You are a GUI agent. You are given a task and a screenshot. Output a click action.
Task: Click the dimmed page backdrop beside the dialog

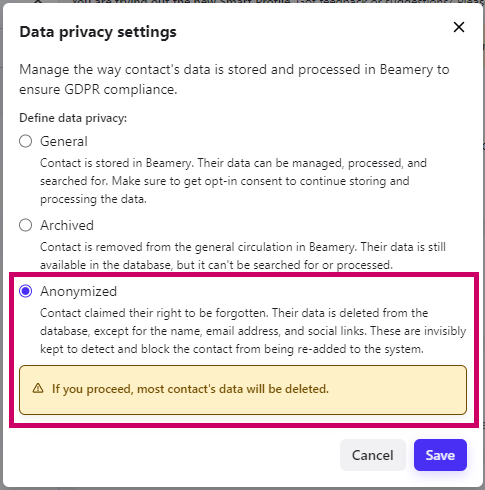tap(484, 233)
